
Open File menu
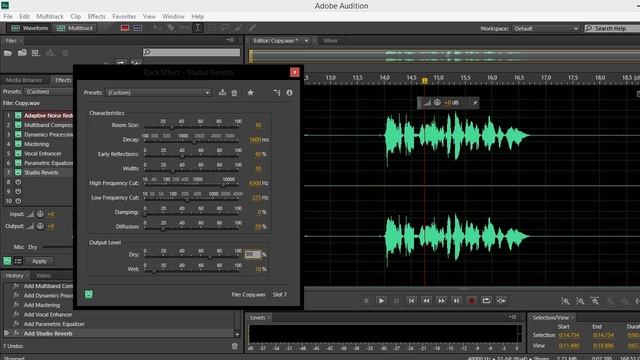[x=8, y=16]
